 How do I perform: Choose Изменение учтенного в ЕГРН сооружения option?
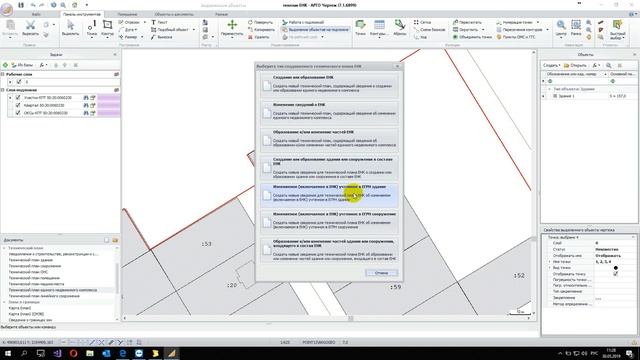pyautogui.click(x=329, y=221)
